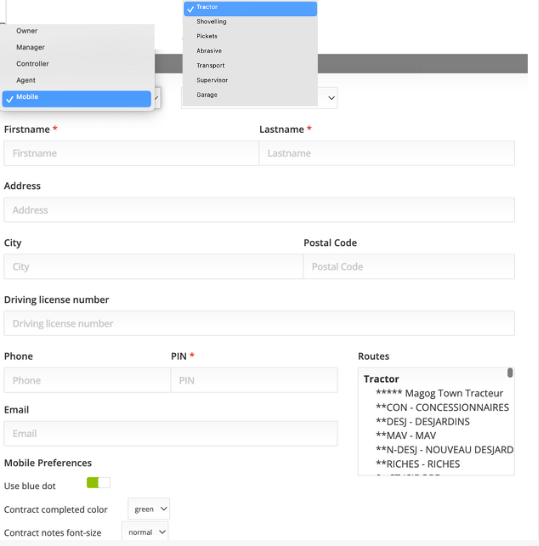Click the Routes list scrollbar
The width and height of the screenshot is (539, 546).
click(x=510, y=373)
